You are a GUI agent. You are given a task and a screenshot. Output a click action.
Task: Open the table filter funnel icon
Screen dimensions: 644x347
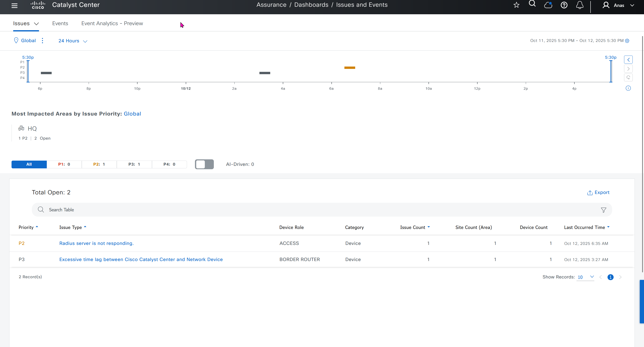coord(603,210)
